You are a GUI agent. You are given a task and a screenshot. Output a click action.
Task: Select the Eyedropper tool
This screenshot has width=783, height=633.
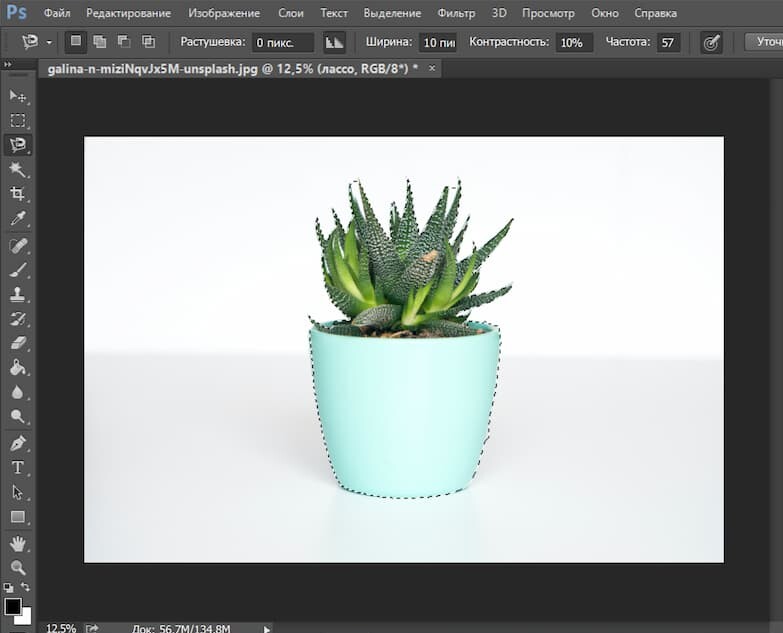coord(17,219)
